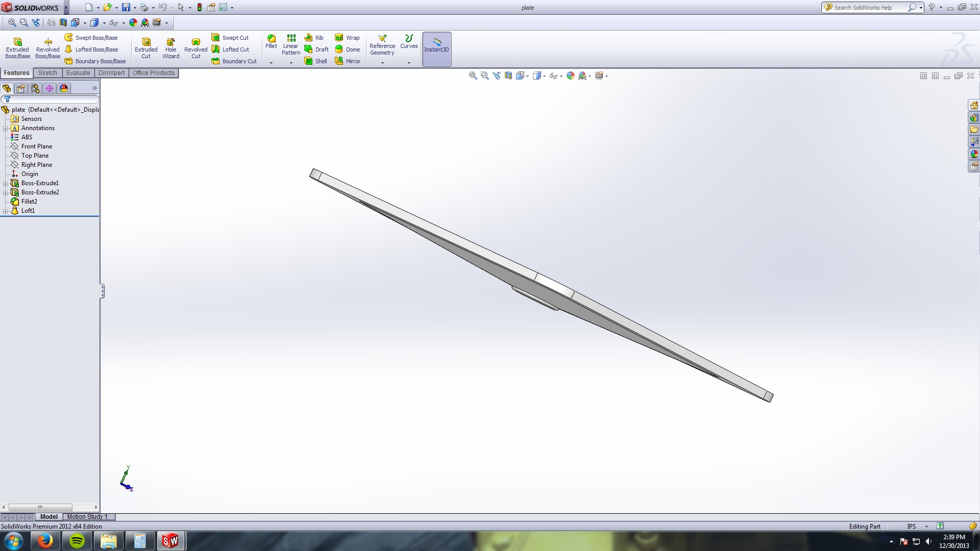This screenshot has width=980, height=551.
Task: Open the Fillet dropdown arrow
Action: (271, 63)
